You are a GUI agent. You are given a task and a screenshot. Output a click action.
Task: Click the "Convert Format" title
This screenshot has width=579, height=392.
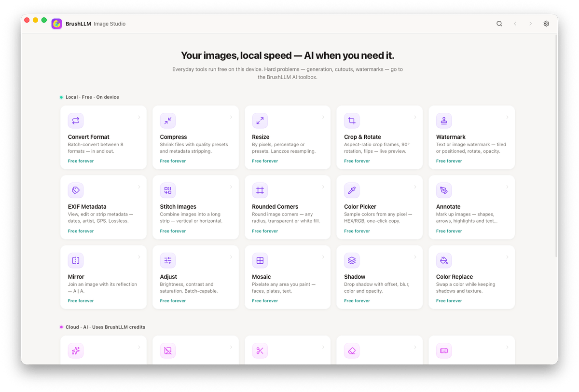89,137
